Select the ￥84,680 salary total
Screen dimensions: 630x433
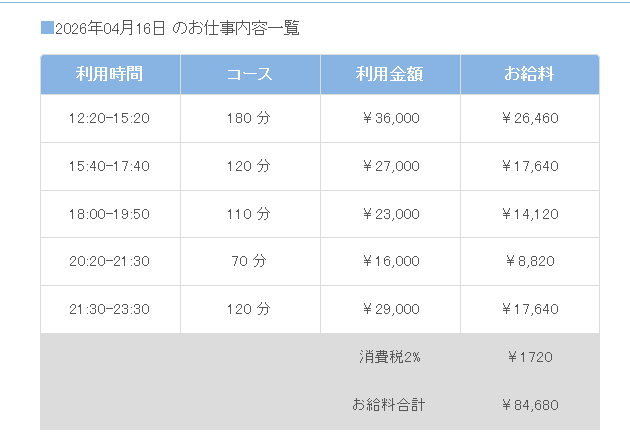tap(530, 405)
